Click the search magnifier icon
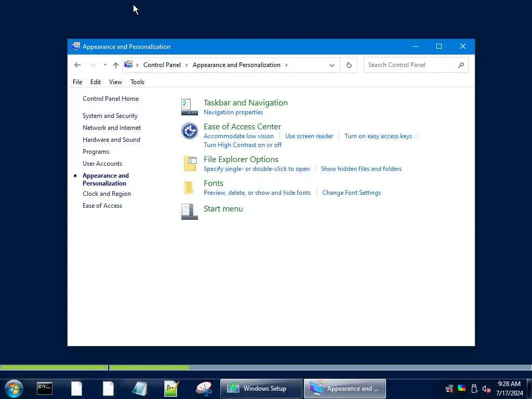The width and height of the screenshot is (532, 399). tap(460, 65)
